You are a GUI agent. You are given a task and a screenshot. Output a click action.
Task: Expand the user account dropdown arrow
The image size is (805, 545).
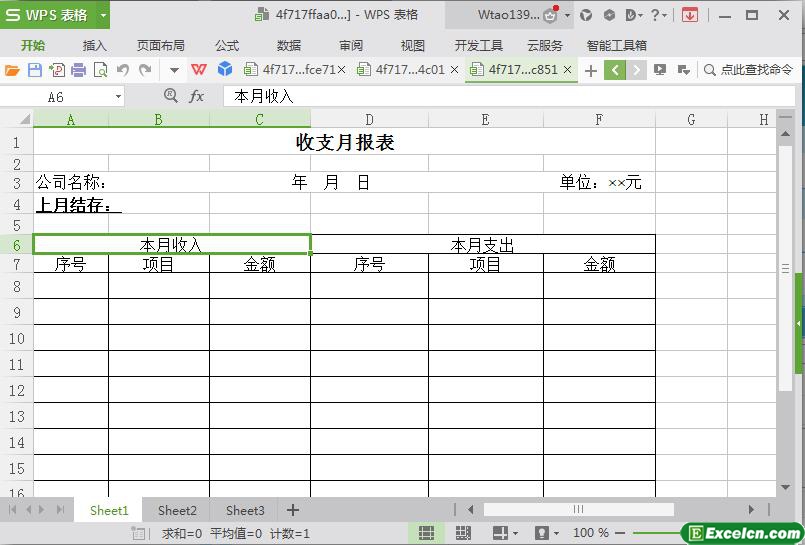[567, 15]
